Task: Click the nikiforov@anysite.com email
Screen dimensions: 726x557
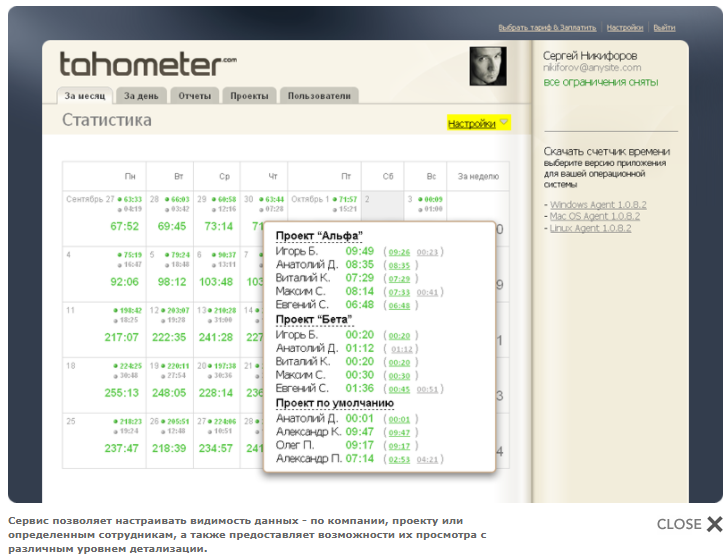Action: pos(592,68)
